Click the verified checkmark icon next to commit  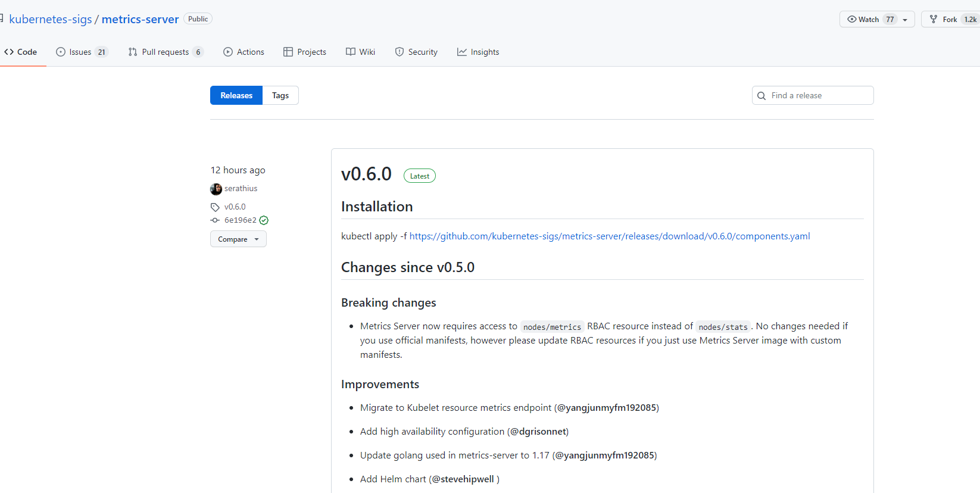[264, 220]
